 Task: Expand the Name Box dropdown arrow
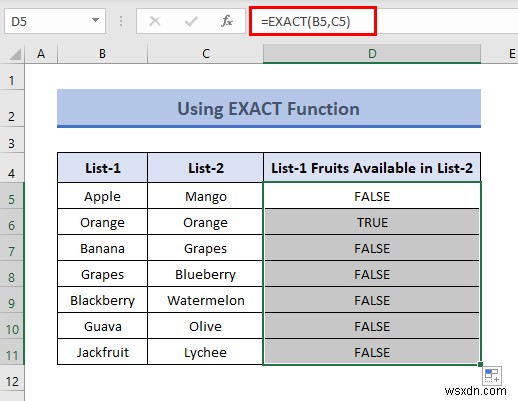[x=95, y=21]
